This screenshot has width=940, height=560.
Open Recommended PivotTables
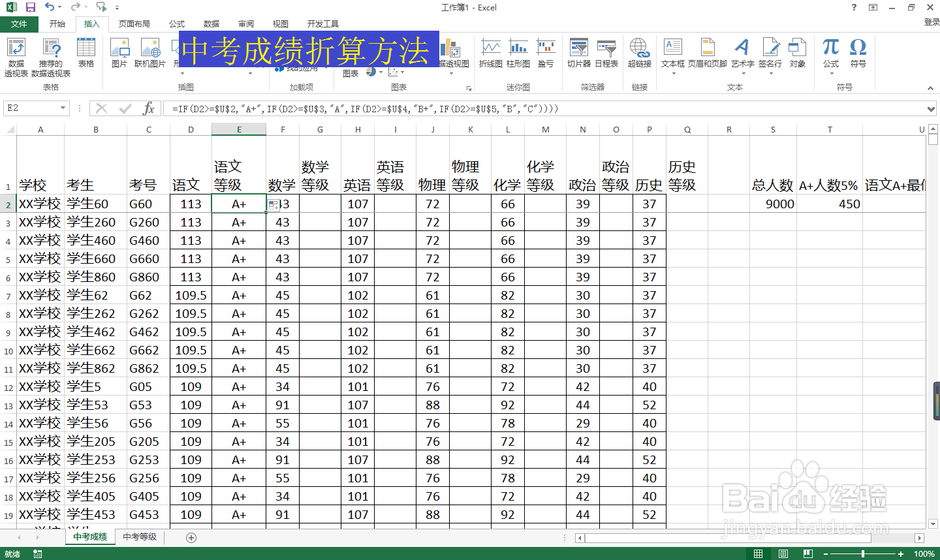pos(51,57)
